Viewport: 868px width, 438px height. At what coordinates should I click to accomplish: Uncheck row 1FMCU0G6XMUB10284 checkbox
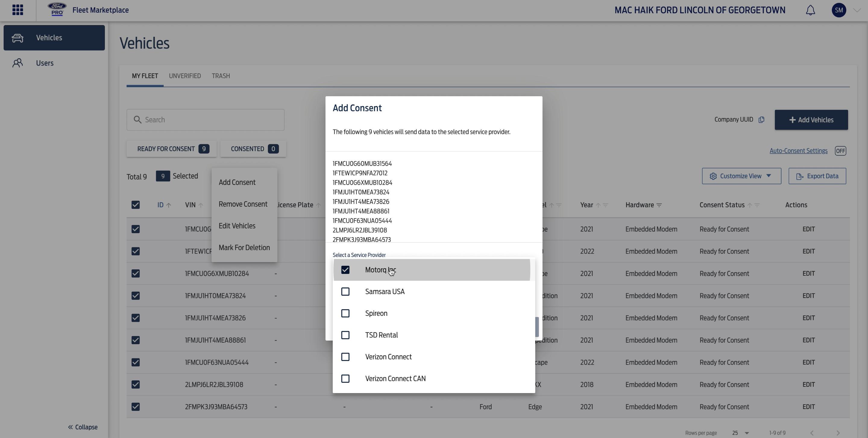(x=135, y=274)
